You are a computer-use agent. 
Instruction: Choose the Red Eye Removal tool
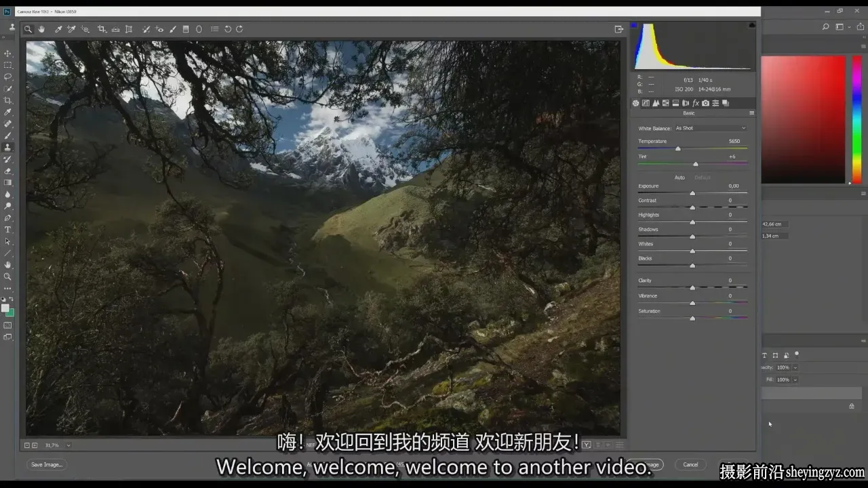[x=159, y=29]
